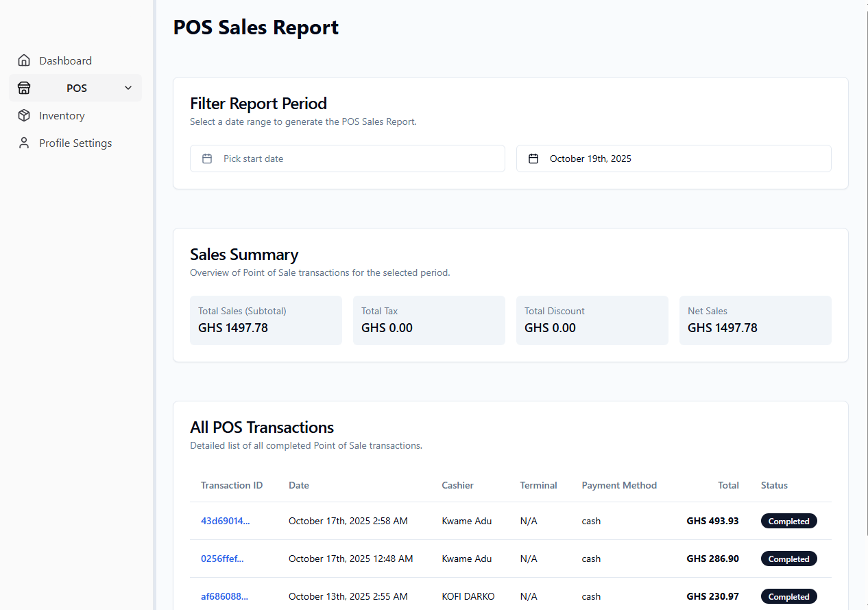Click the Completed badge for transaction af686088
The image size is (868, 610).
coord(788,596)
